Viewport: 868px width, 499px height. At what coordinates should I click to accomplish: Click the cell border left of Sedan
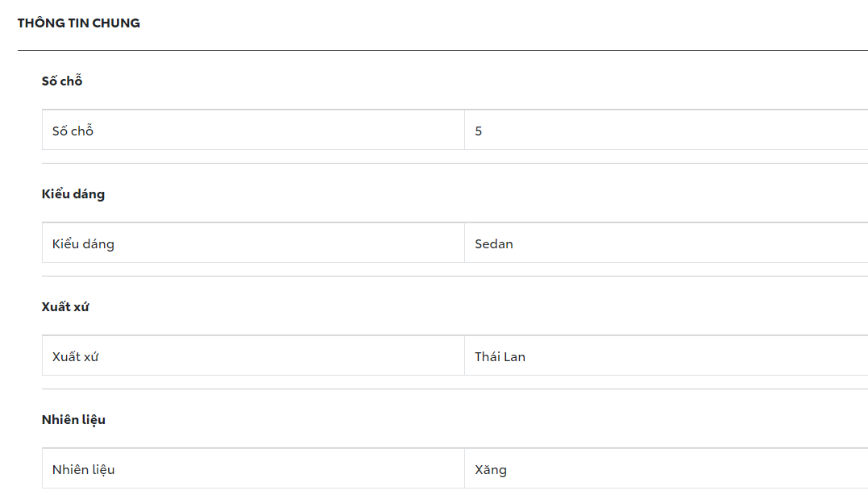click(x=464, y=243)
